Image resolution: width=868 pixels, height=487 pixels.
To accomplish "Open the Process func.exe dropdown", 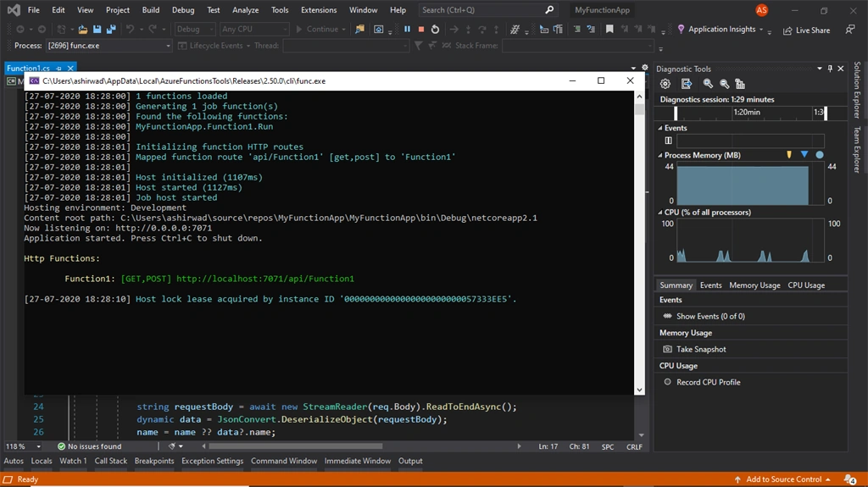I will tap(108, 46).
